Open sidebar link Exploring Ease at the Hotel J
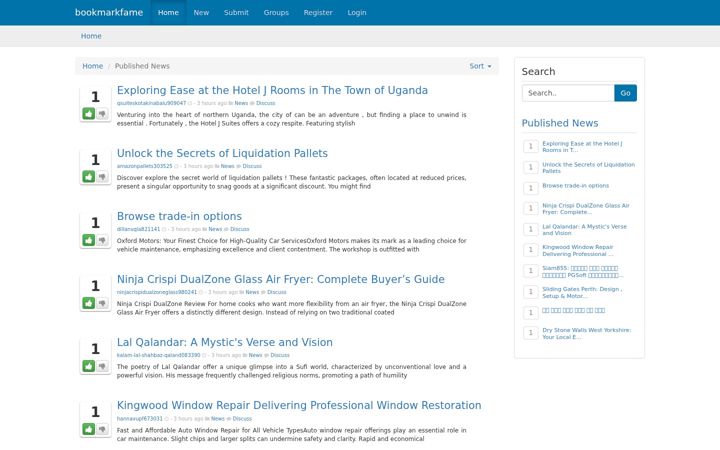 click(582, 146)
